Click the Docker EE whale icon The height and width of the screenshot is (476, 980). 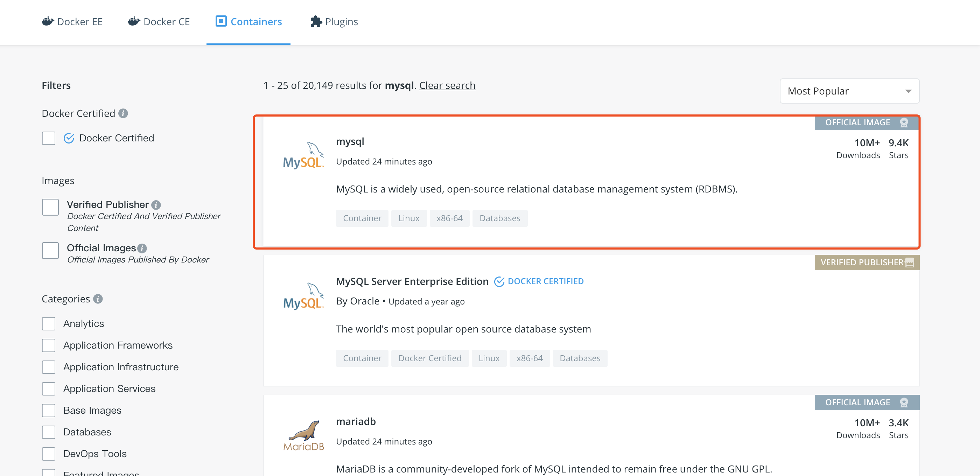tap(48, 21)
